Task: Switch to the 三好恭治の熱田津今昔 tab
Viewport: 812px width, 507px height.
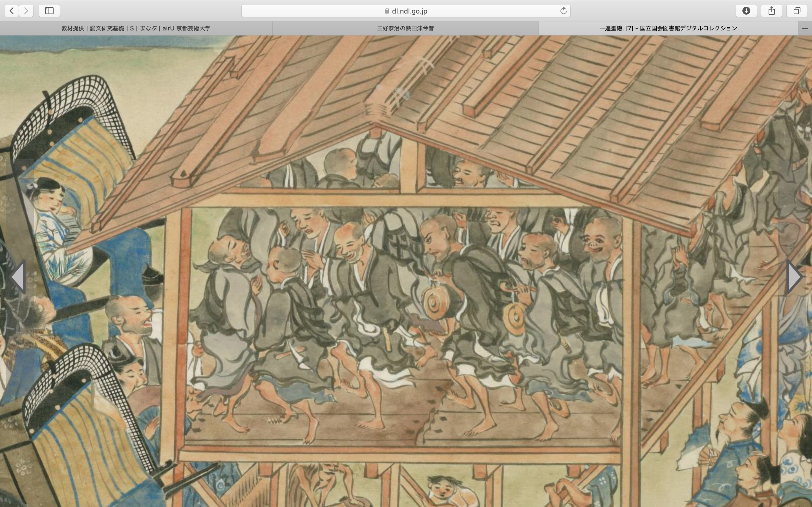Action: click(x=405, y=28)
